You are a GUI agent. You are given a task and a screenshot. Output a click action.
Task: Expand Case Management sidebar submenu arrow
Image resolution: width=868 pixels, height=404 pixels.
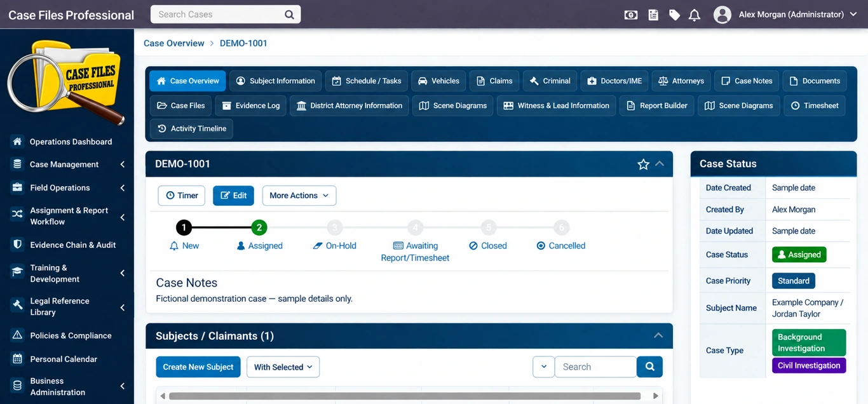122,165
